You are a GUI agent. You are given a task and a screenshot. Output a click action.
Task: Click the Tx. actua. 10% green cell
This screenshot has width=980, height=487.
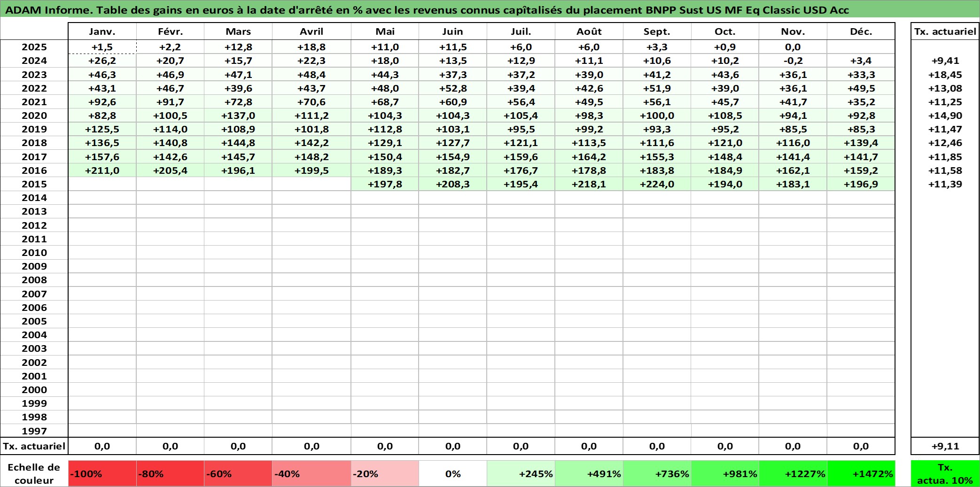pyautogui.click(x=945, y=473)
